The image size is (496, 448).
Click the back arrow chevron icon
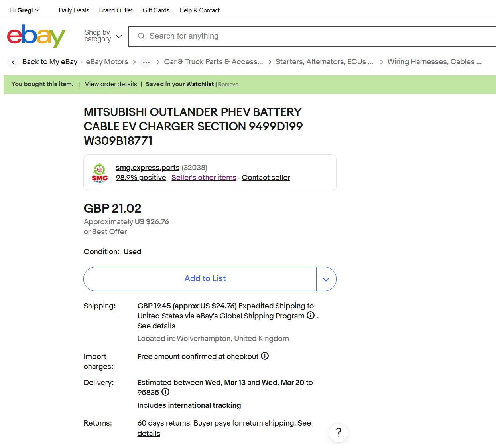(x=13, y=62)
